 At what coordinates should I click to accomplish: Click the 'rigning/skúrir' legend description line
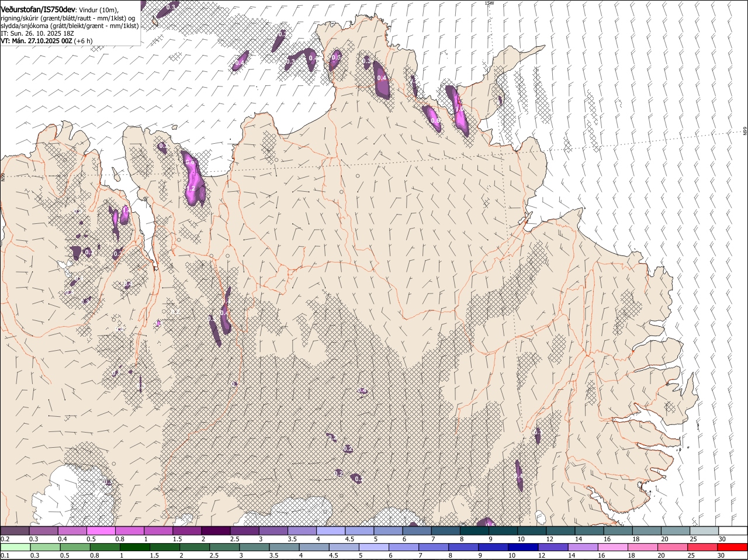pos(68,18)
